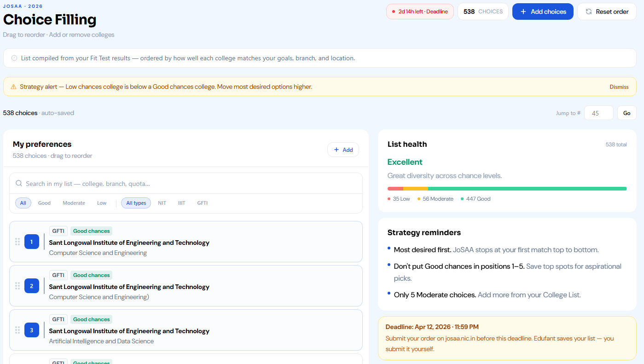
Task: Click the Deadline: Apr 12, 2026 heading
Action: click(432, 327)
